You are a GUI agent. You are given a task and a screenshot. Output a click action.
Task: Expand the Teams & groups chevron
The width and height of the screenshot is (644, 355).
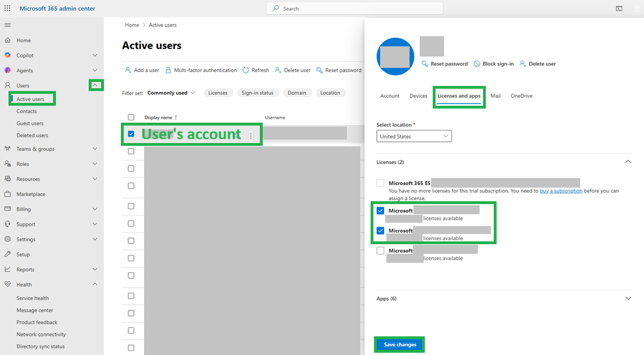95,149
